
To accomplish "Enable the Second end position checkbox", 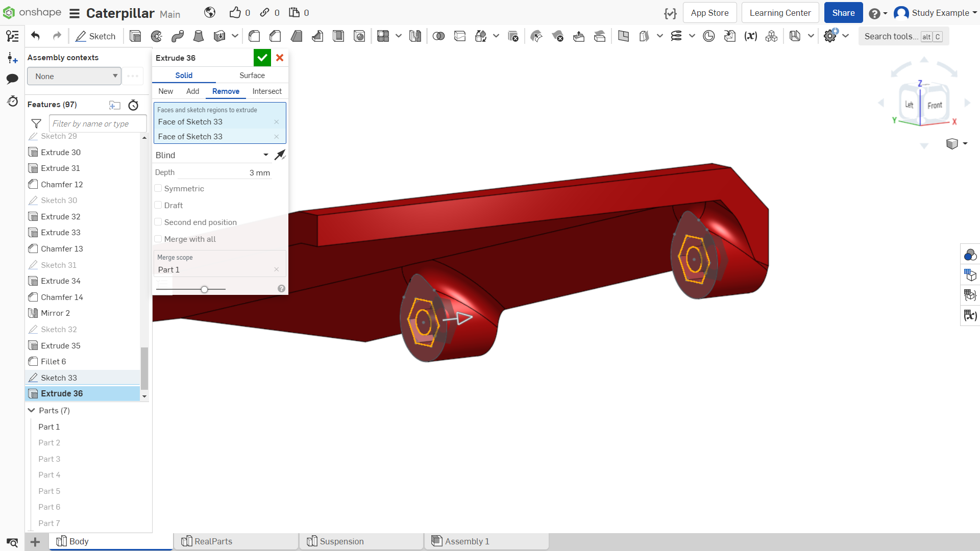I will (158, 222).
